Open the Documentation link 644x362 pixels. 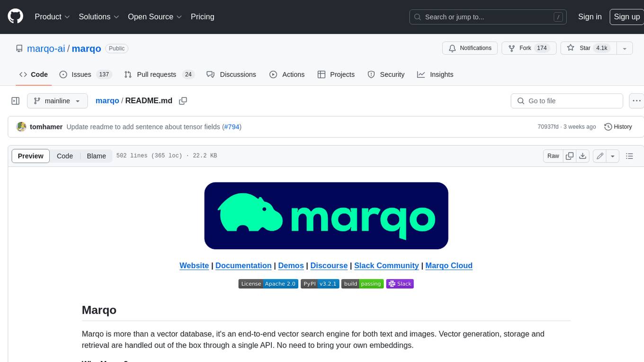click(243, 265)
